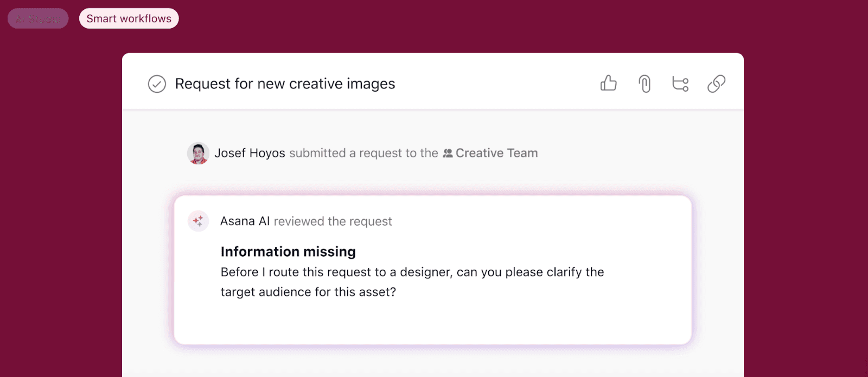Click the task title 'Request for new creative images'

(x=285, y=84)
